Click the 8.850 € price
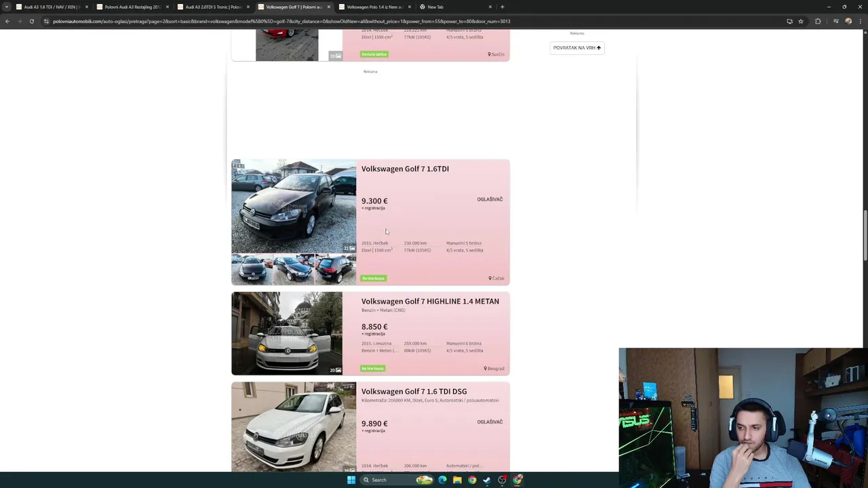 [374, 327]
